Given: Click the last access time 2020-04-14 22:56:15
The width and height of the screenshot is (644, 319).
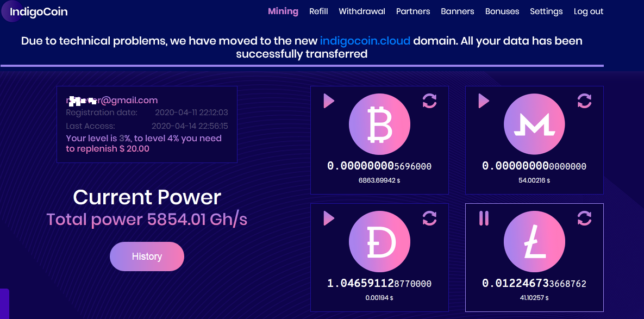Looking at the screenshot, I should point(190,126).
